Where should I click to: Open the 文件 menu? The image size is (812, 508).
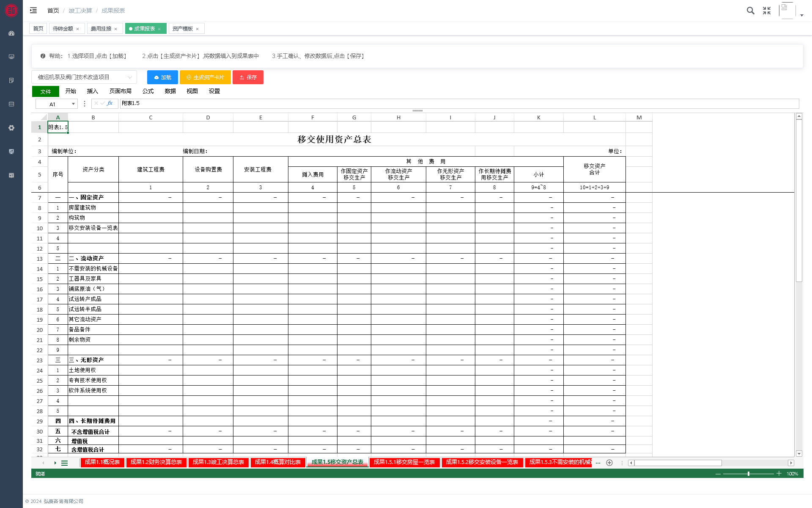(x=46, y=91)
